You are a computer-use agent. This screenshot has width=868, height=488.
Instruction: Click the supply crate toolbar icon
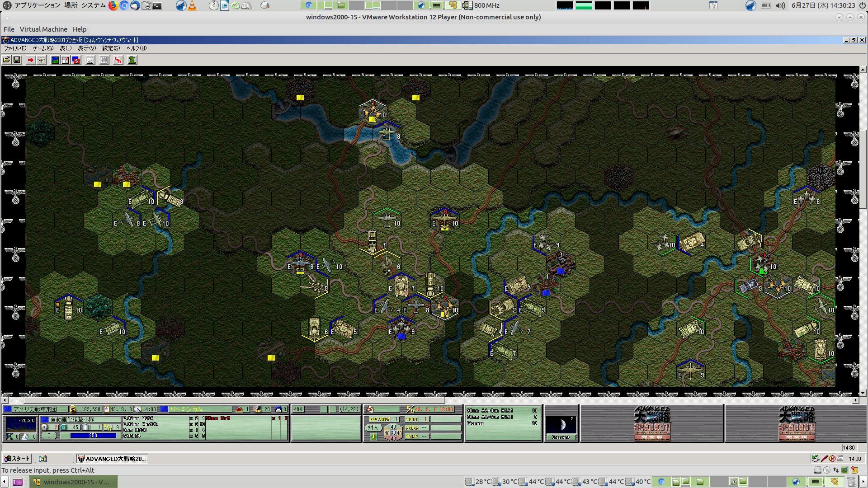41,60
